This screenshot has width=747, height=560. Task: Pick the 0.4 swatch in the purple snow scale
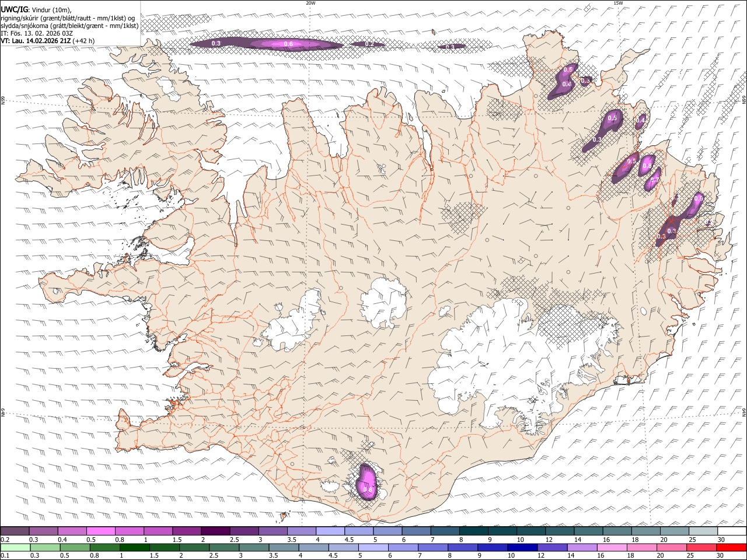point(72,531)
